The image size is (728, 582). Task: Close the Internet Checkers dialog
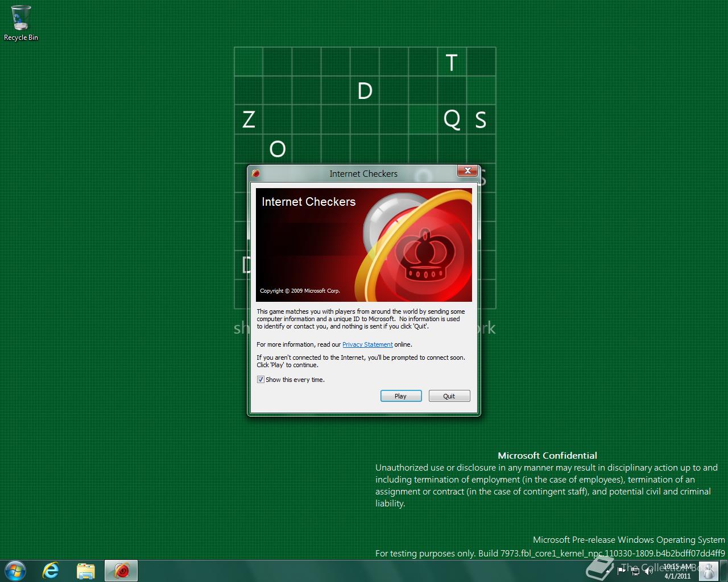coord(468,171)
